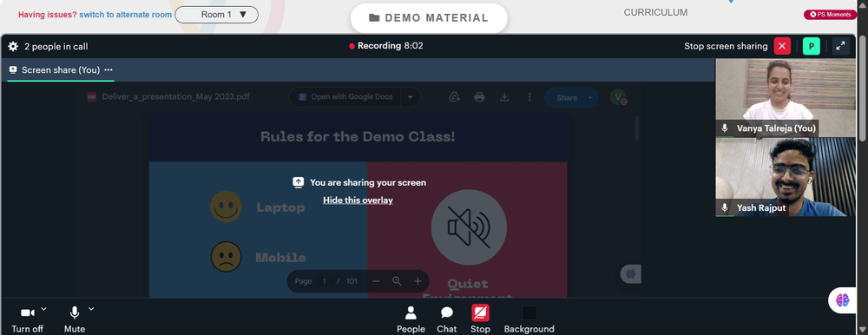Open call settings gear icon

13,47
